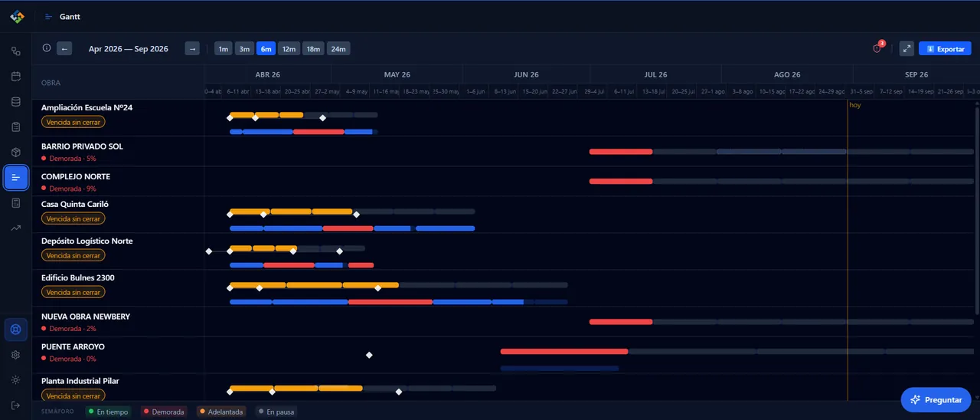Open the calendar icon in the sidebar
Viewport: 980px width, 420px height.
point(16,76)
